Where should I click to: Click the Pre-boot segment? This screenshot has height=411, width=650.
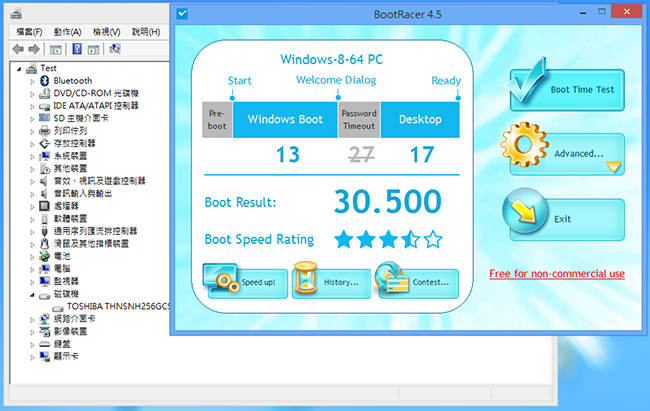[217, 119]
